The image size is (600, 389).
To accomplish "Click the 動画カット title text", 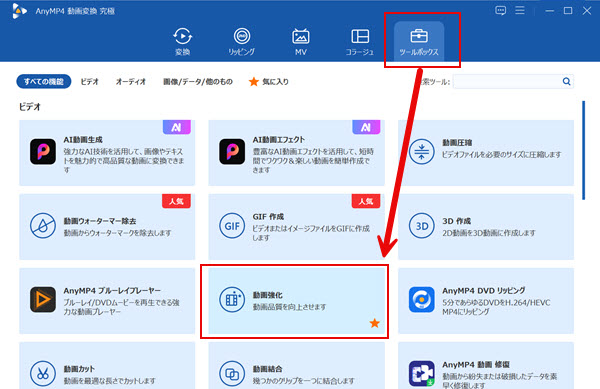I will point(79,369).
